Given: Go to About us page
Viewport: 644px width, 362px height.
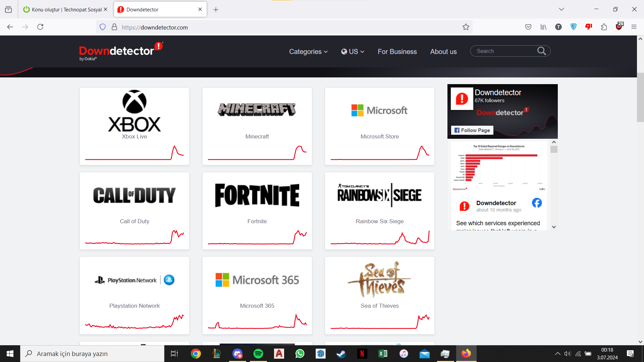Looking at the screenshot, I should (443, 52).
